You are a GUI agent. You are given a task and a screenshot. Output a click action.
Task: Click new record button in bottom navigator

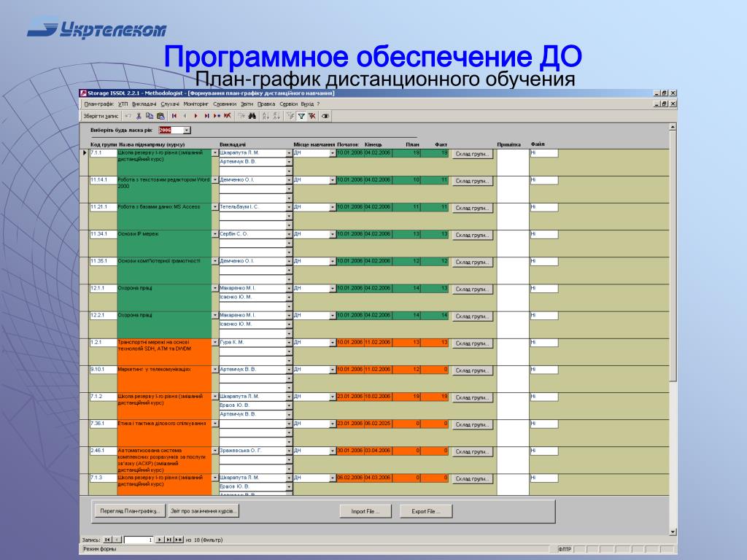179,540
